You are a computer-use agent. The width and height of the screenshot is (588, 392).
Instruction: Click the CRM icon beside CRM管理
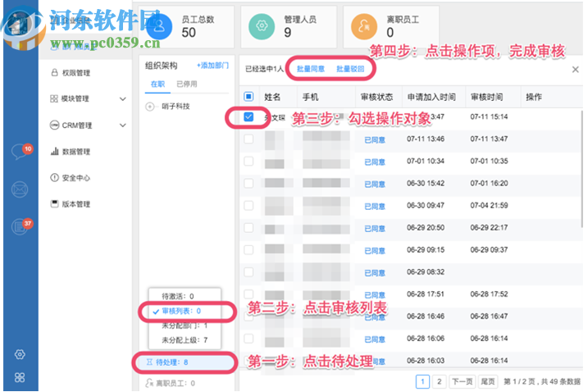click(x=54, y=125)
